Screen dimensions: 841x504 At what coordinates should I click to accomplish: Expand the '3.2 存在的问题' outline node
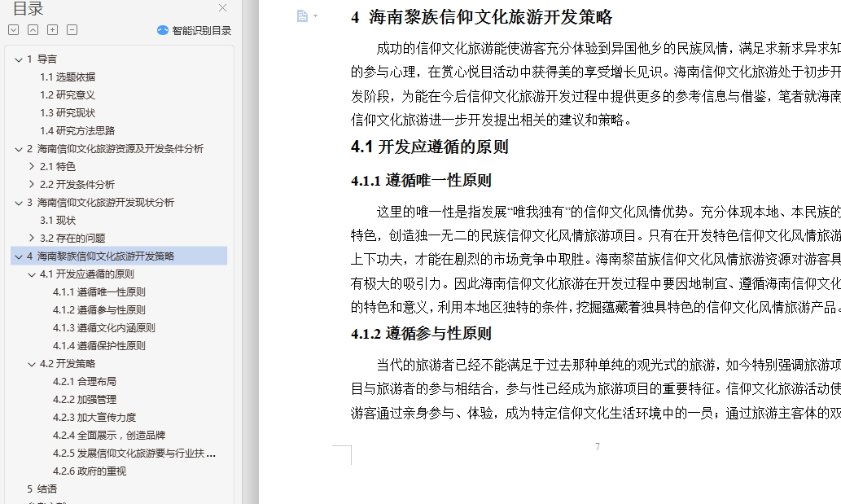point(32,238)
